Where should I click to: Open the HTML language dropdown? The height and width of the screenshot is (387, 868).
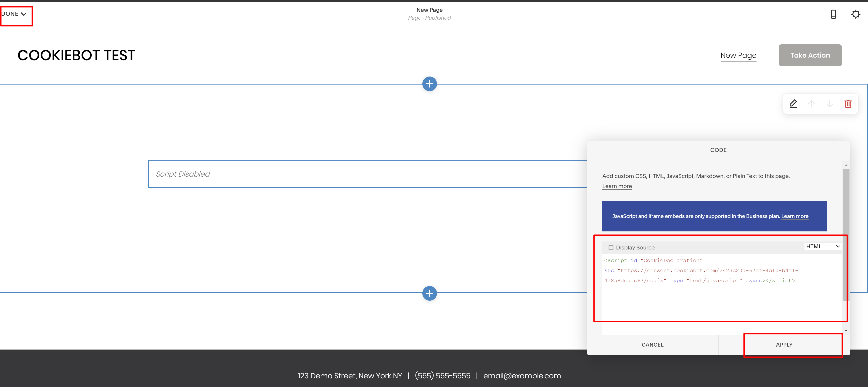pyautogui.click(x=823, y=247)
